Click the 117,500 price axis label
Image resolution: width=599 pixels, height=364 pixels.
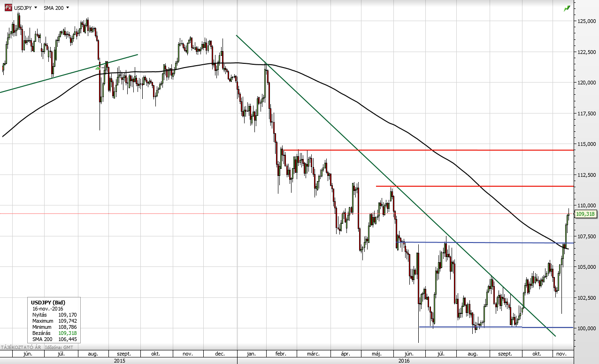pyautogui.click(x=587, y=114)
